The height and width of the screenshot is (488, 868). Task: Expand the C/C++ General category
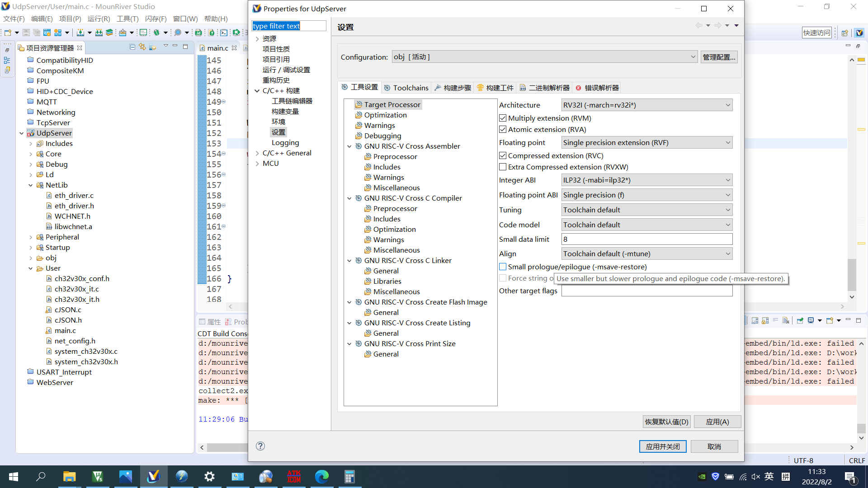[257, 153]
